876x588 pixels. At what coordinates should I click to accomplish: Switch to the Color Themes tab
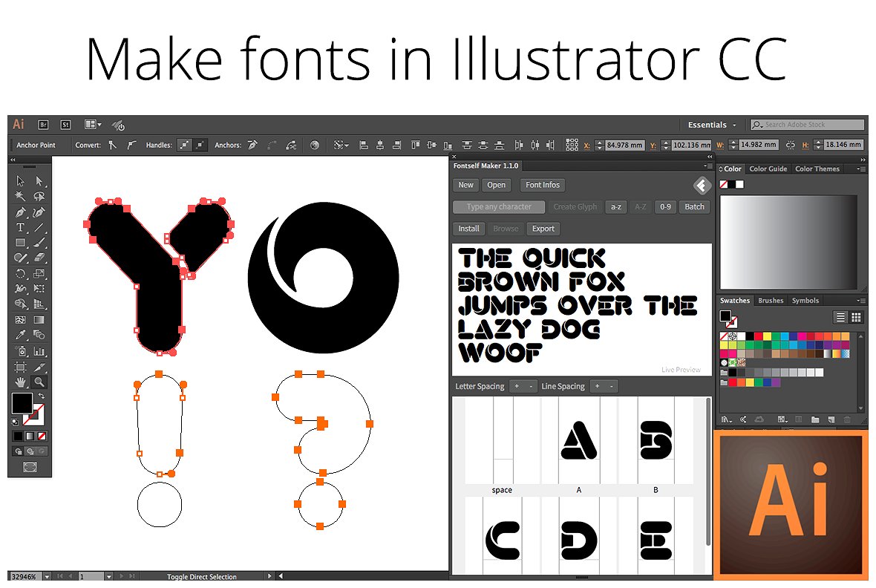(817, 169)
